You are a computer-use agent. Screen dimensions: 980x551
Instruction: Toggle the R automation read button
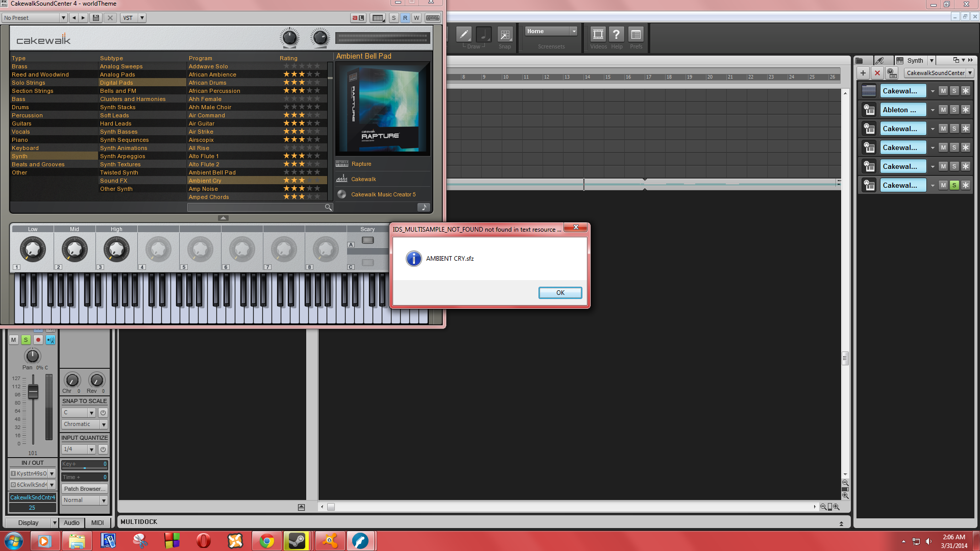click(x=405, y=18)
